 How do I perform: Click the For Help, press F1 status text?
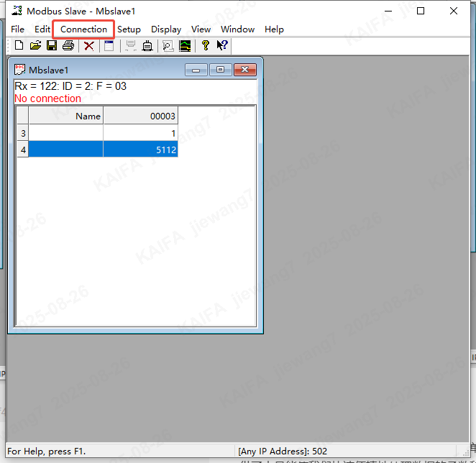tap(47, 451)
